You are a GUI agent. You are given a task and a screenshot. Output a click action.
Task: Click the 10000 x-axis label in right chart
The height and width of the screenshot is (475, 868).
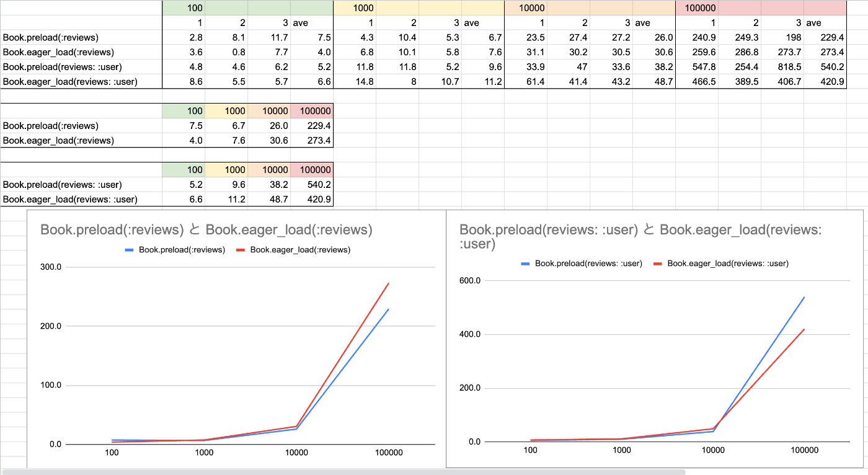pyautogui.click(x=714, y=450)
